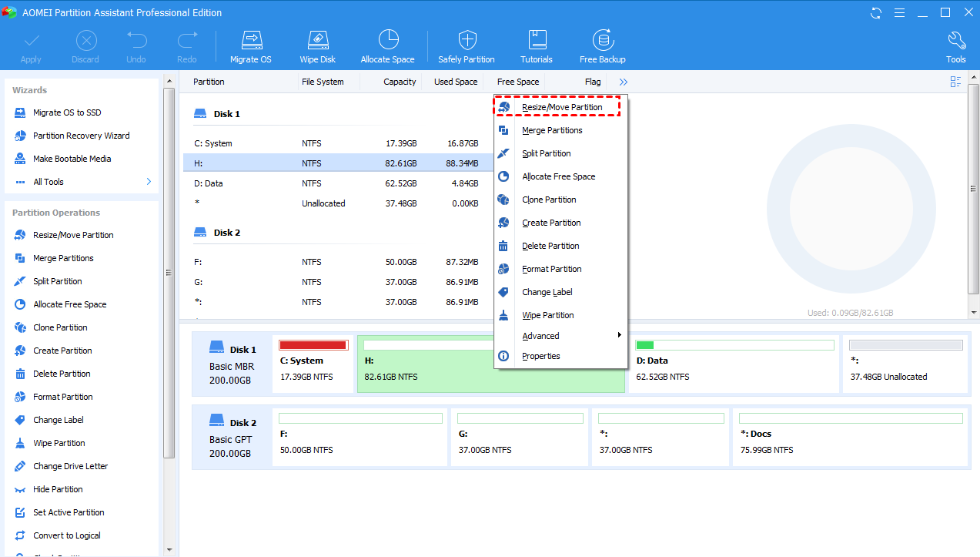
Task: Expand the Advanced submenu
Action: (x=540, y=335)
